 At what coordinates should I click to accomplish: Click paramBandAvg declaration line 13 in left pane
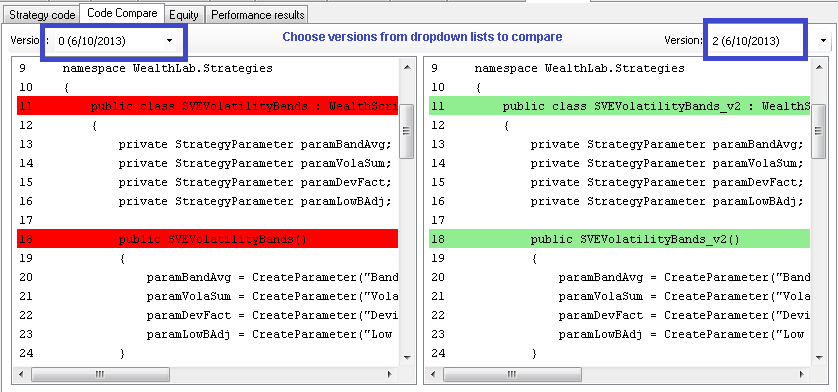(255, 144)
